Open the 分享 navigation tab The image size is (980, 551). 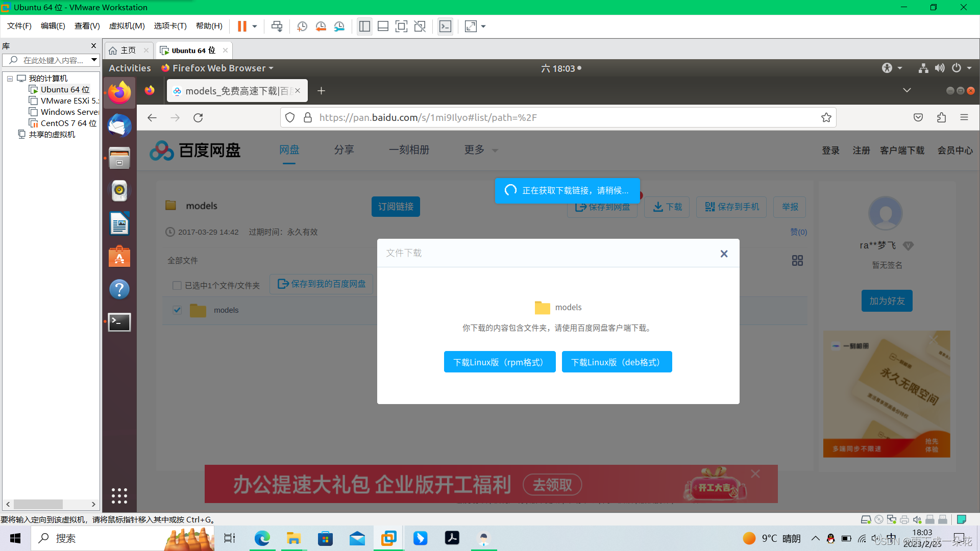pos(344,149)
